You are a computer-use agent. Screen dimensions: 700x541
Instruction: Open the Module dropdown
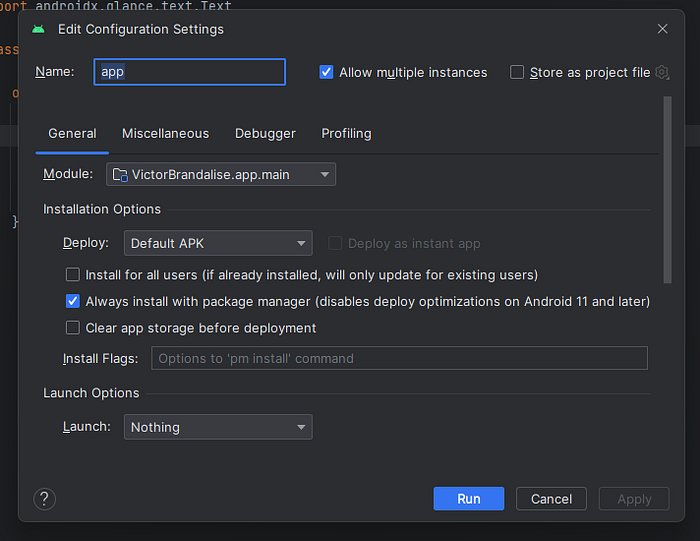click(221, 175)
